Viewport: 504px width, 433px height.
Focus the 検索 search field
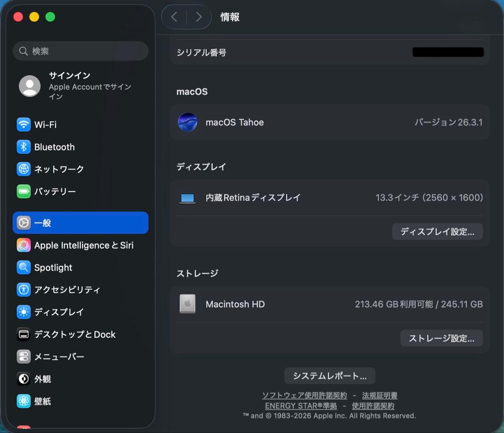coord(80,51)
